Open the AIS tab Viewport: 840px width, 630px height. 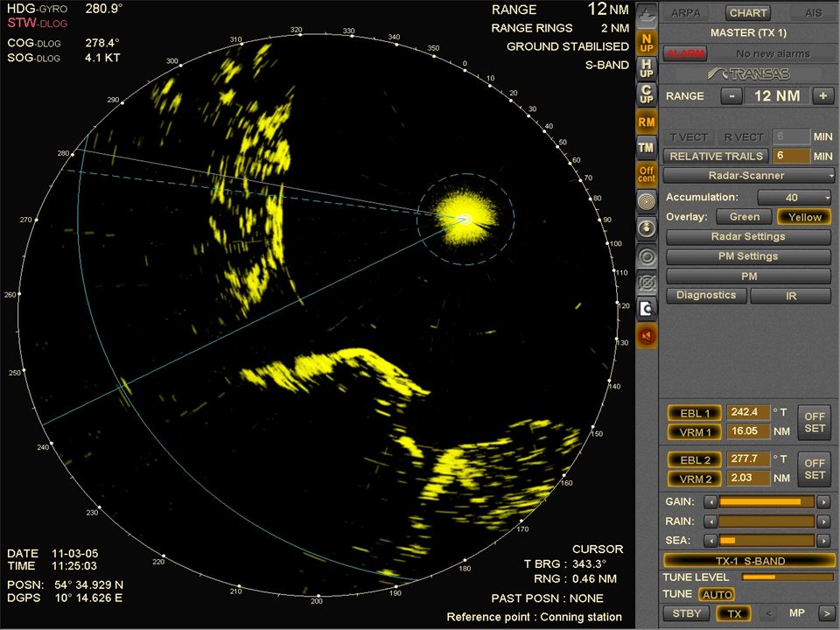coord(813,13)
